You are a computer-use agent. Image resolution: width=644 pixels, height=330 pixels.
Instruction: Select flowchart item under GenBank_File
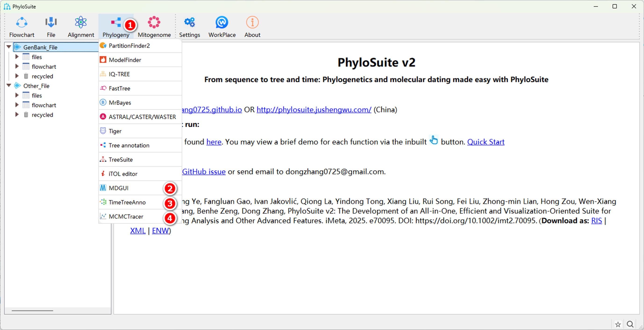coord(44,67)
